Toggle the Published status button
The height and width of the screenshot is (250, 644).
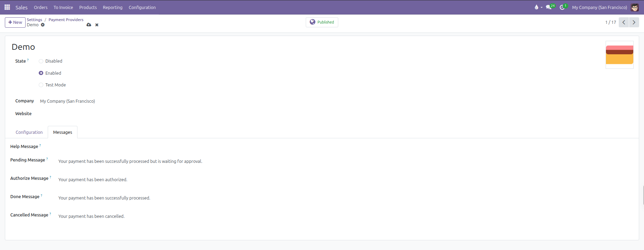click(x=322, y=22)
